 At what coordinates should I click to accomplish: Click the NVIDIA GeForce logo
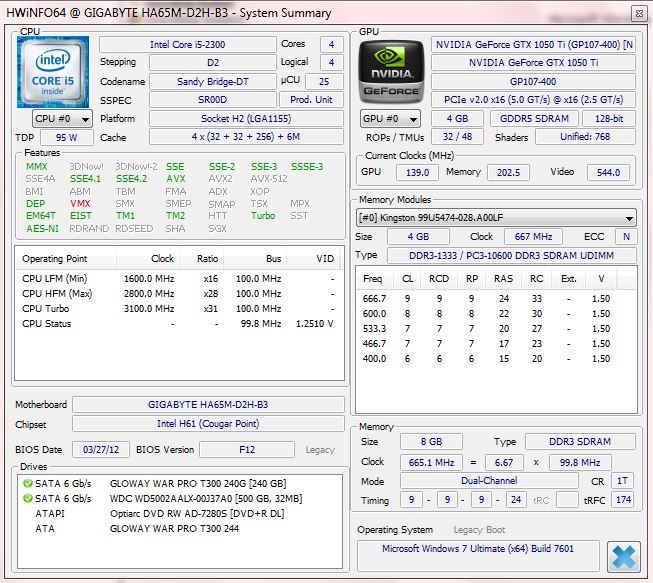(x=392, y=70)
